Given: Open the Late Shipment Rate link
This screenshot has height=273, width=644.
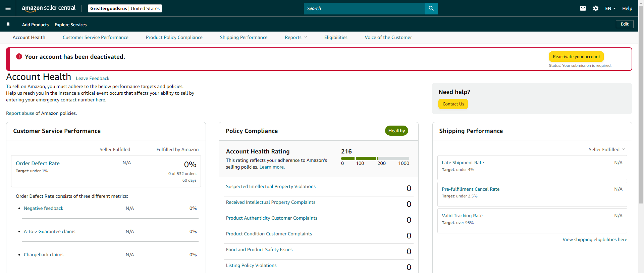Looking at the screenshot, I should (x=463, y=163).
